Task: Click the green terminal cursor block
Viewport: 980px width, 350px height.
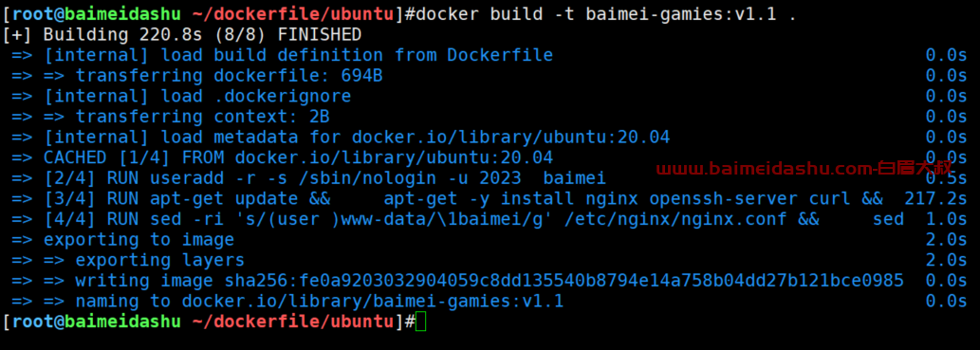Action: (420, 322)
